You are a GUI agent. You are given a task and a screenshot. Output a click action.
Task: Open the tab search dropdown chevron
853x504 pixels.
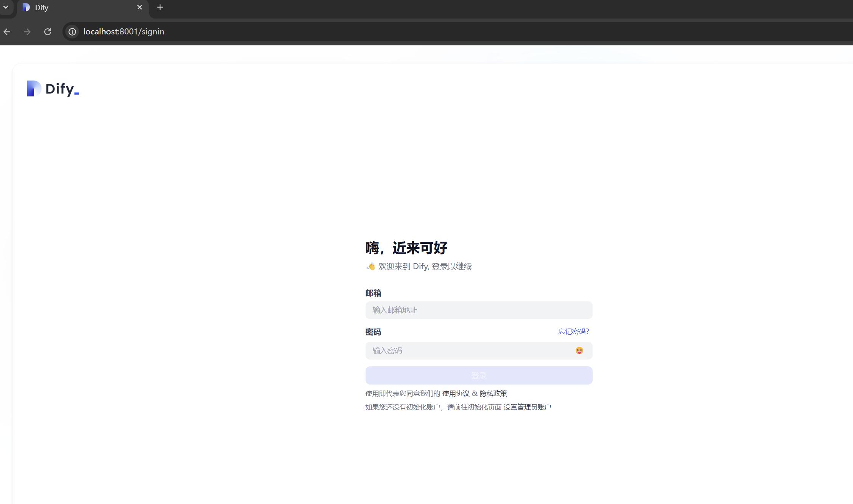click(x=6, y=7)
